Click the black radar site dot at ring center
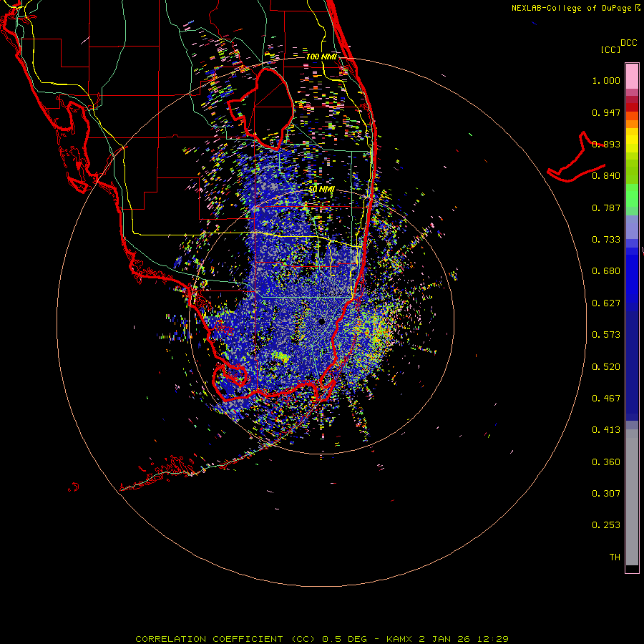 click(321, 321)
